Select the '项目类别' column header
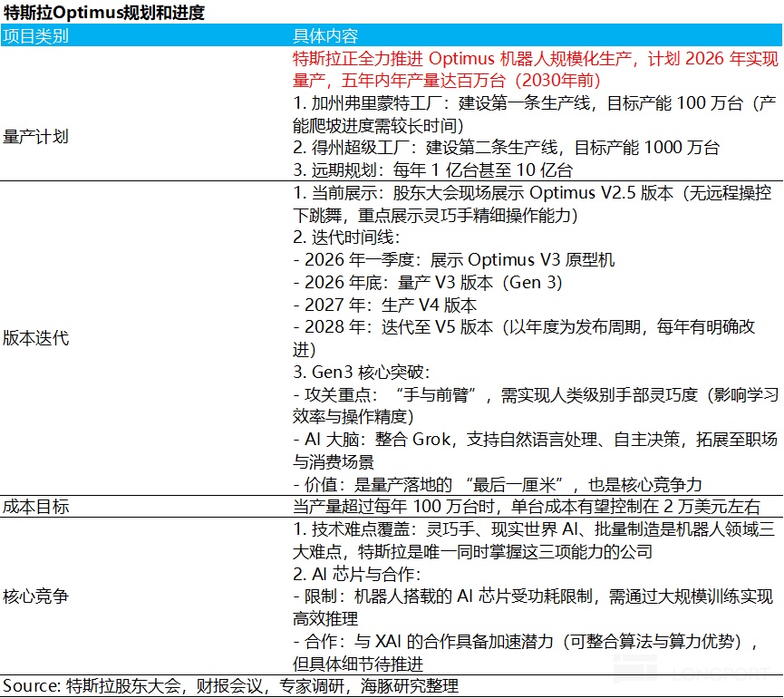The width and height of the screenshot is (784, 698). (36, 36)
